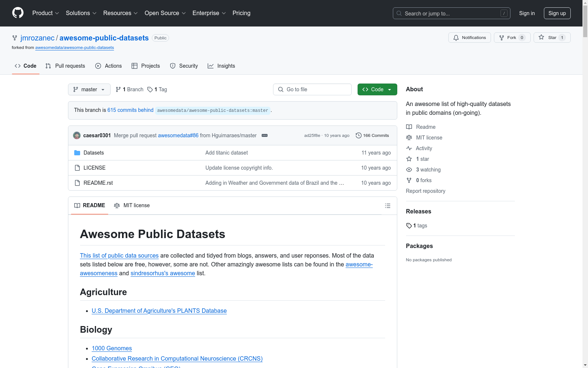Click the Sign up button
Image resolution: width=588 pixels, height=368 pixels.
click(557, 13)
